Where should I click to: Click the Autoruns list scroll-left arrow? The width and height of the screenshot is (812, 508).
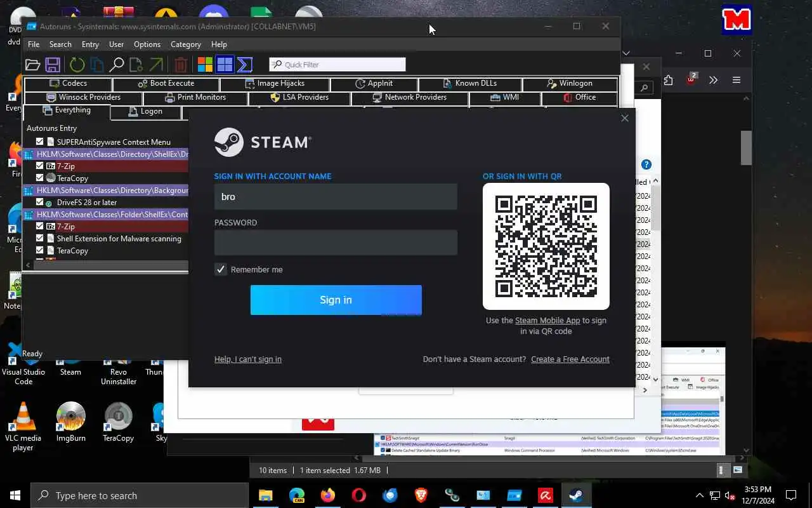click(x=28, y=265)
